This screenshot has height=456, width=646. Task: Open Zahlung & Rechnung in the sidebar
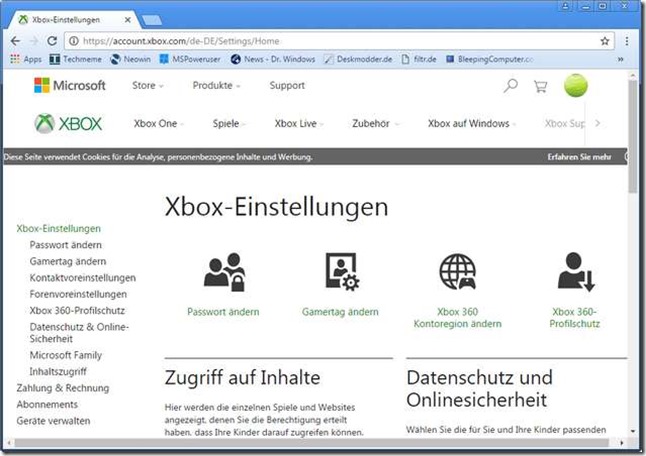coord(63,388)
